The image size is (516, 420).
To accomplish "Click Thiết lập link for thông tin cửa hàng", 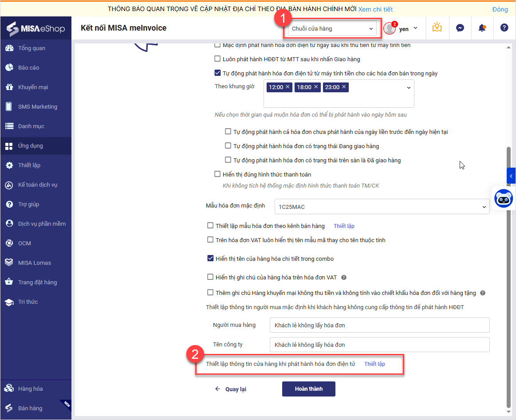I will 374,364.
